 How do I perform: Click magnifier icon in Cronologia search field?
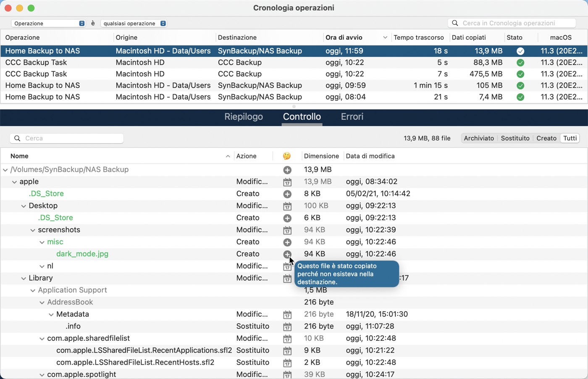[x=455, y=23]
